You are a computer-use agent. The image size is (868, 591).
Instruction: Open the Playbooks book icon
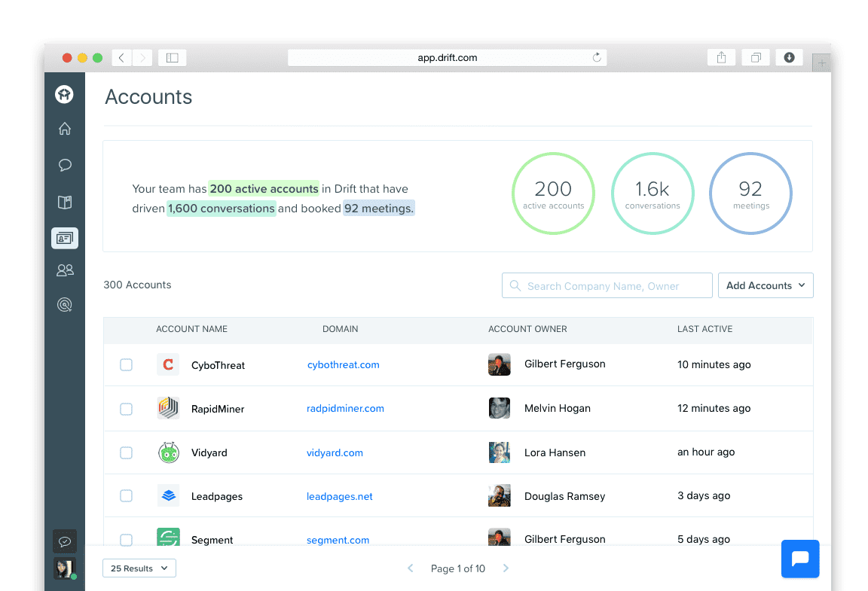click(x=65, y=203)
